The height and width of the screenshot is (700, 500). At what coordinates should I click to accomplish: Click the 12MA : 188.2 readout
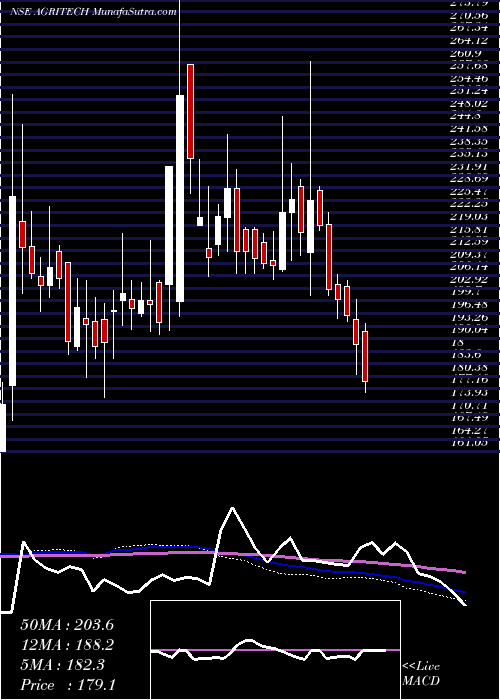pos(67,645)
